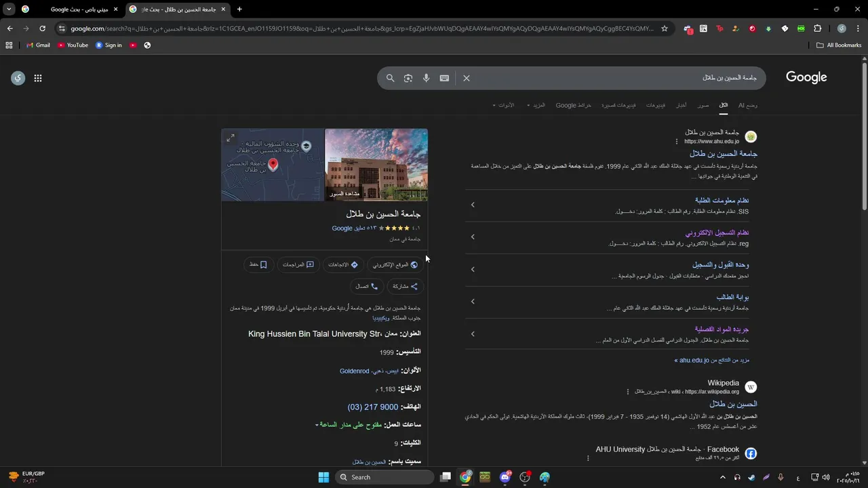Reload the page
This screenshot has width=868, height=488.
(42, 28)
